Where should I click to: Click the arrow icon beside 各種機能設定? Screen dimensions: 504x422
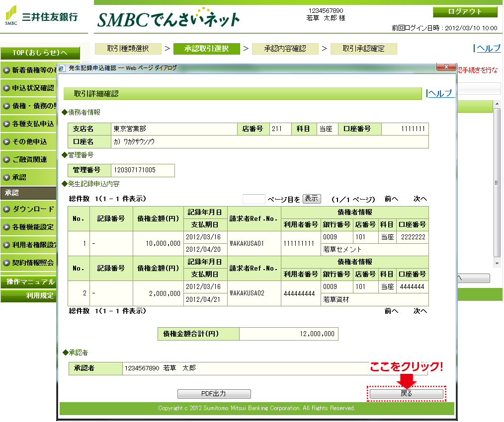tap(6, 227)
